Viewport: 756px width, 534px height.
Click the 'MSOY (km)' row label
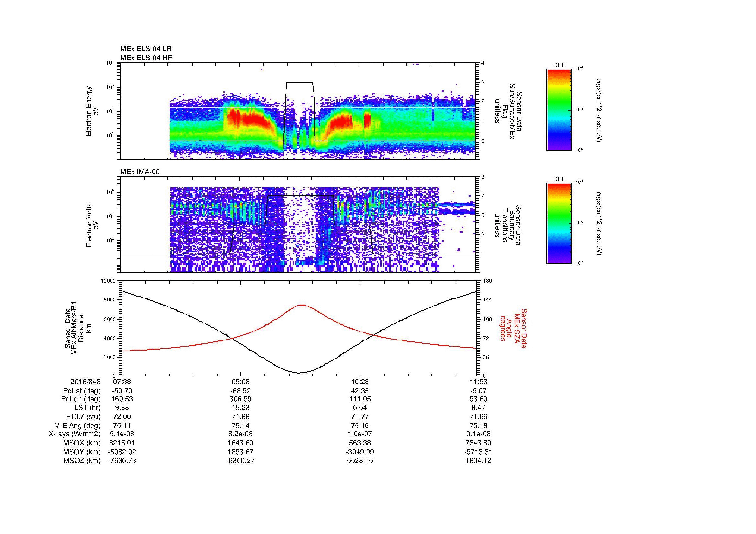(x=82, y=452)
